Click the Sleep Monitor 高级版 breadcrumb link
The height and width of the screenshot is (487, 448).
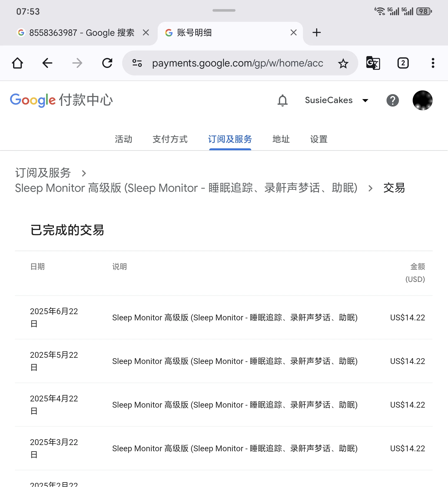click(x=186, y=188)
